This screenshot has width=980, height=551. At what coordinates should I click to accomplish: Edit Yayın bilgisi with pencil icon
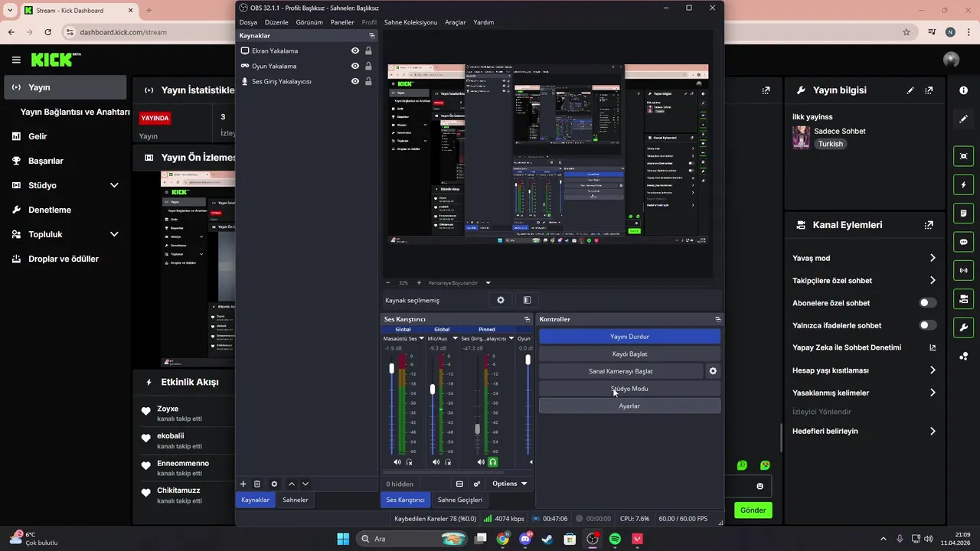(910, 90)
